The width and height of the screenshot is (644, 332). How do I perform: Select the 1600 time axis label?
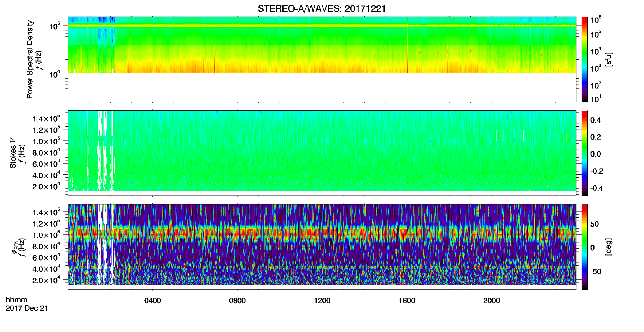point(407,301)
